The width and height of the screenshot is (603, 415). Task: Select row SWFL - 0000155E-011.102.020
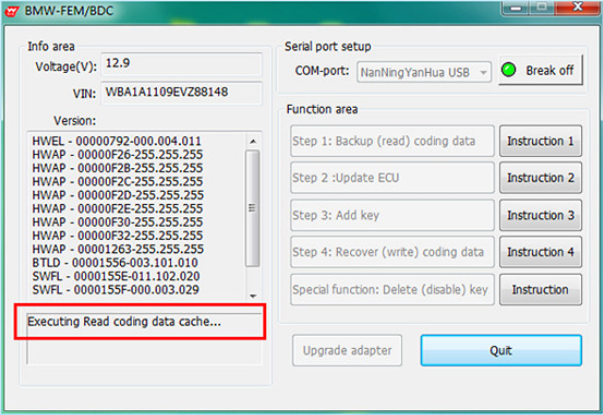116,276
